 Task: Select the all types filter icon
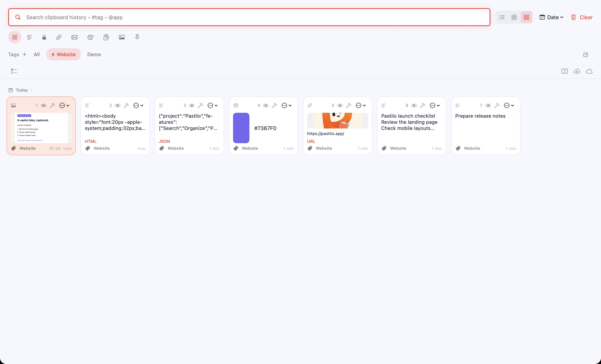tap(15, 37)
